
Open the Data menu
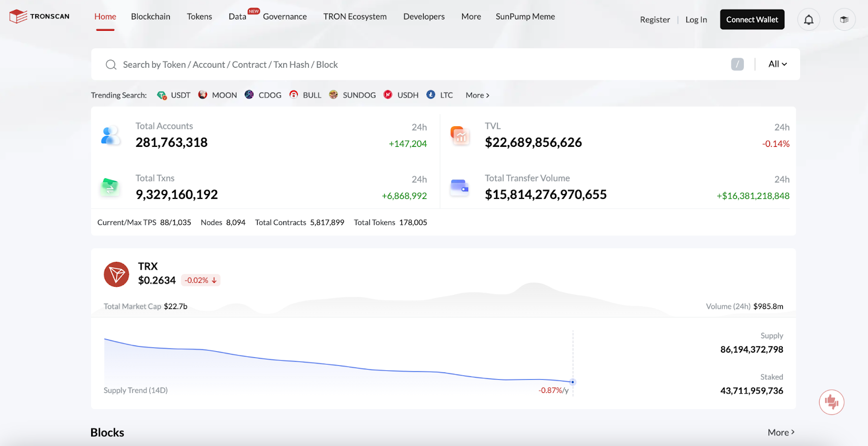click(238, 17)
